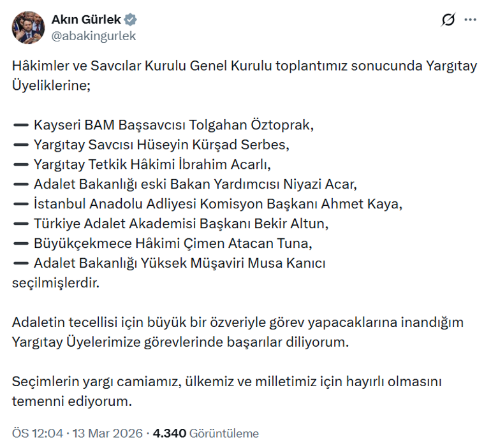
Task: Open Akın Gürlek's profile picture
Action: pyautogui.click(x=28, y=27)
